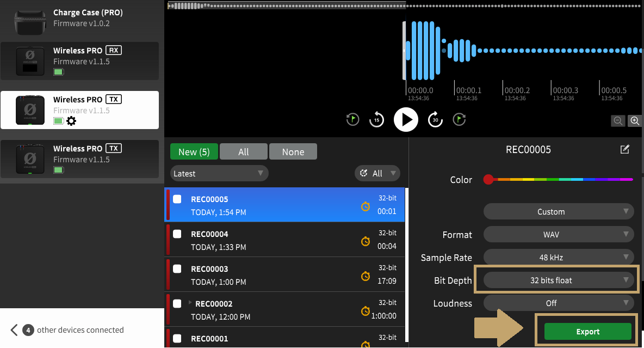Skip back 15 seconds
Viewport: 644px width, 348px height.
[x=376, y=120]
